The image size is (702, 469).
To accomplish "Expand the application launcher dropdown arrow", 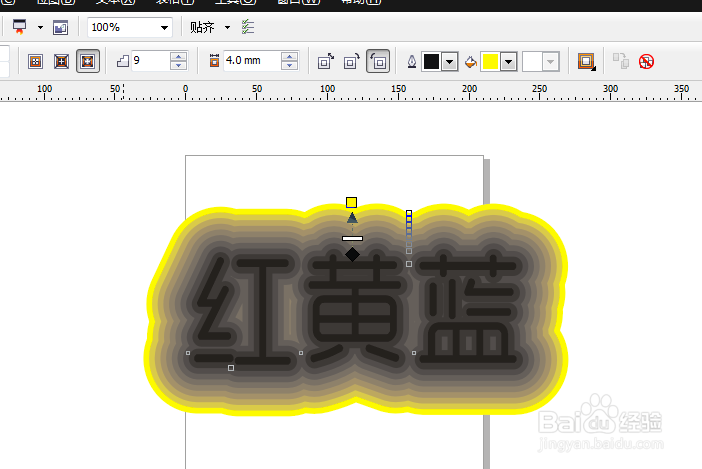I will pos(40,27).
